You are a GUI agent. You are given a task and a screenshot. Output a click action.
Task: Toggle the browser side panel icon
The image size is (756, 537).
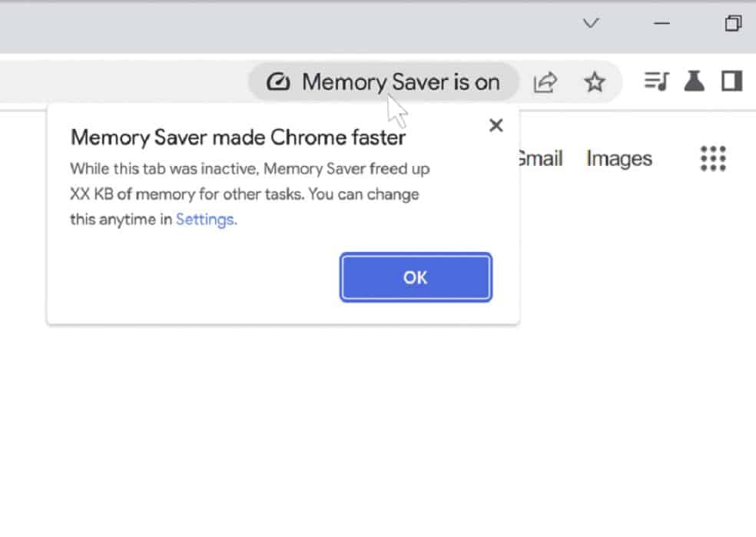point(731,81)
